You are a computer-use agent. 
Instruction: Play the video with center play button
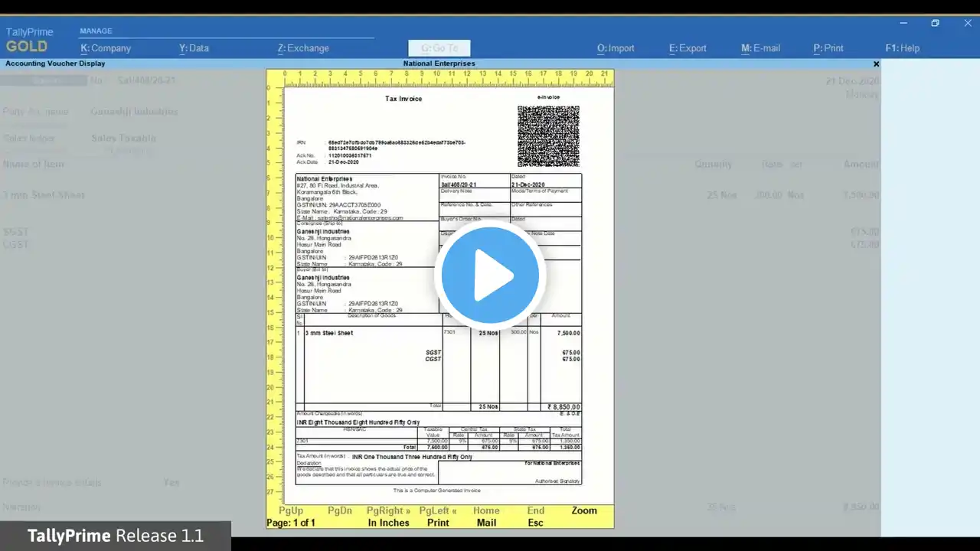pyautogui.click(x=490, y=275)
